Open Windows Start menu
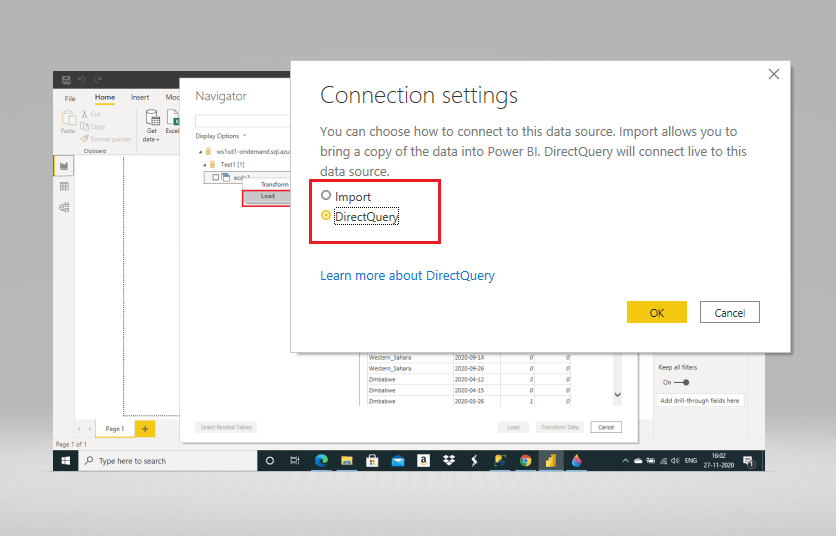The image size is (836, 536). (x=66, y=461)
